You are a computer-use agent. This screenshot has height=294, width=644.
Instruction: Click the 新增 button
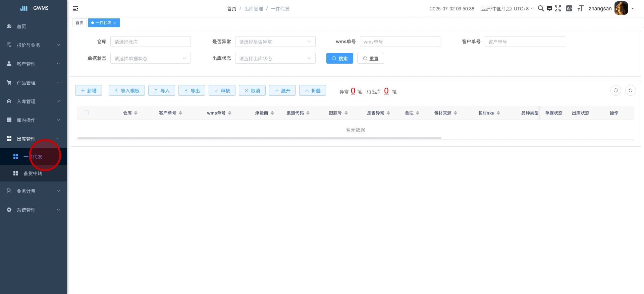[x=89, y=90]
